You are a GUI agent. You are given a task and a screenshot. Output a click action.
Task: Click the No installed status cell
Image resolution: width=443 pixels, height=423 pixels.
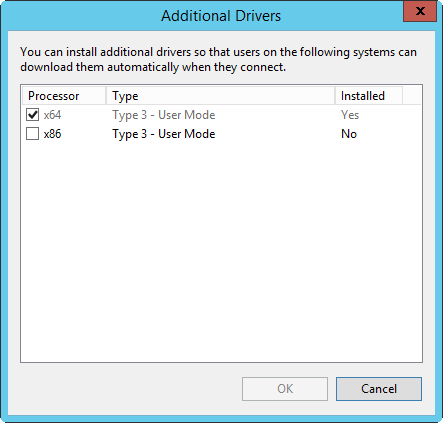pos(349,134)
